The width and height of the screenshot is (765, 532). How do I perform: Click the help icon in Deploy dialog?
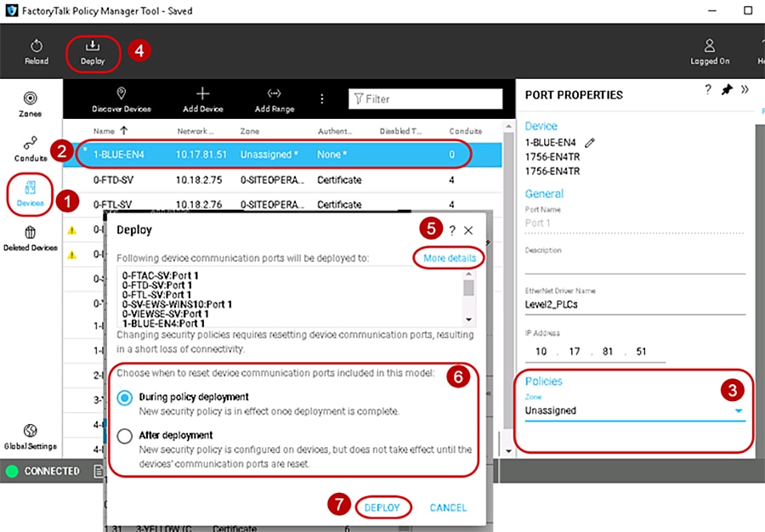click(x=452, y=230)
